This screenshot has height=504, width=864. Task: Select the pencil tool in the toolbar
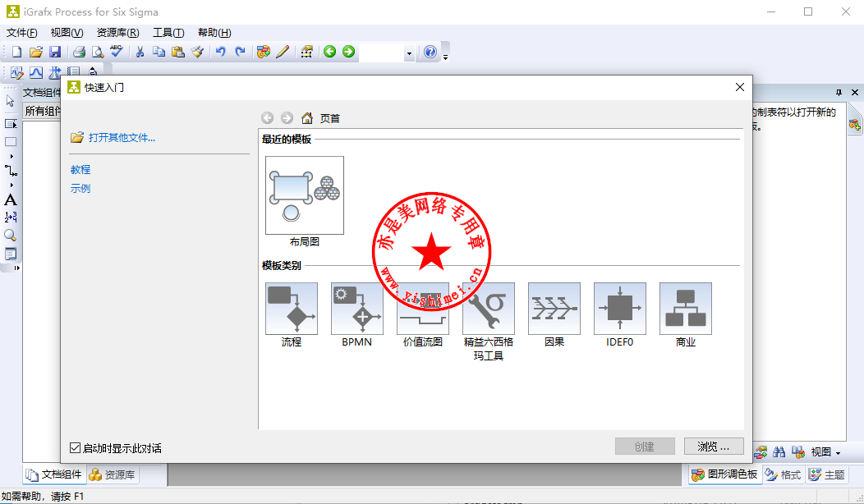tap(283, 52)
